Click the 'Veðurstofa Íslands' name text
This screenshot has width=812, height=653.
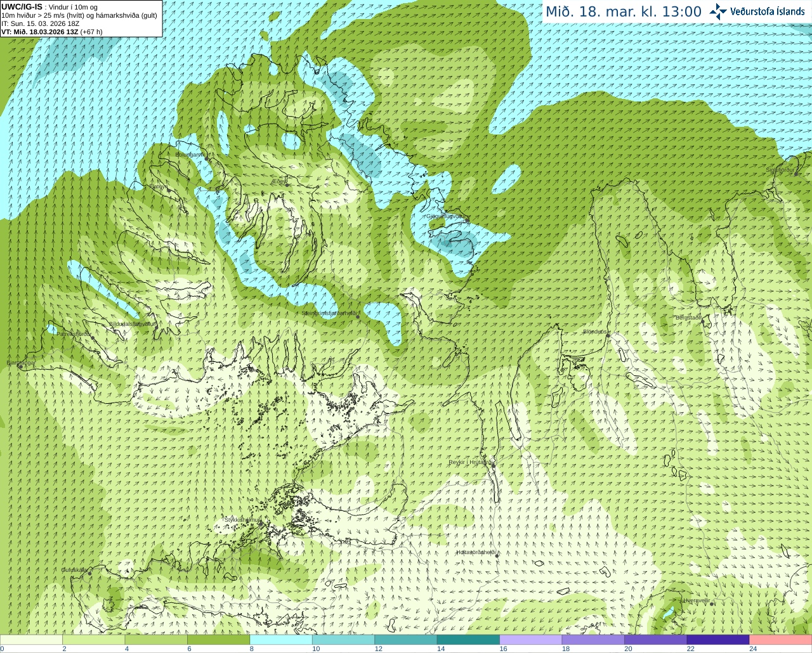click(767, 11)
